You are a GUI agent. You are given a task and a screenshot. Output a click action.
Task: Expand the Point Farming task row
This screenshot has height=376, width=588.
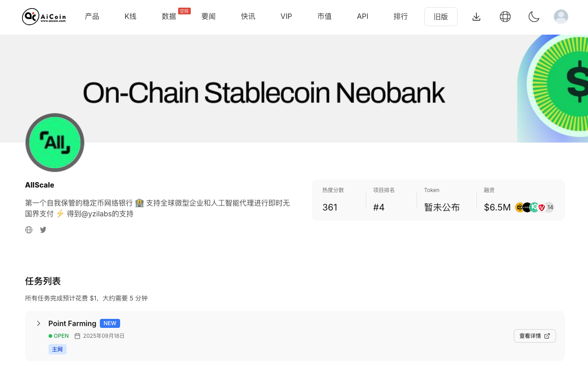pos(38,323)
